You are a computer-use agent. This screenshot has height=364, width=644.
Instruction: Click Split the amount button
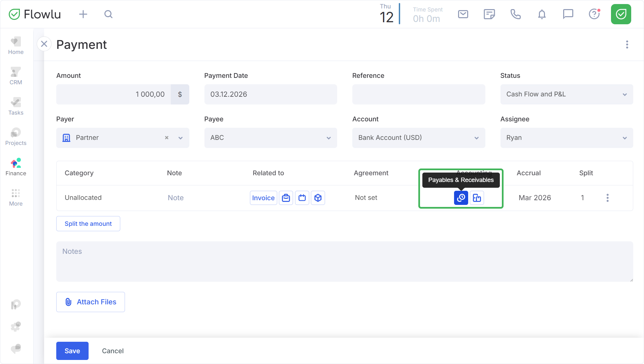(x=88, y=224)
